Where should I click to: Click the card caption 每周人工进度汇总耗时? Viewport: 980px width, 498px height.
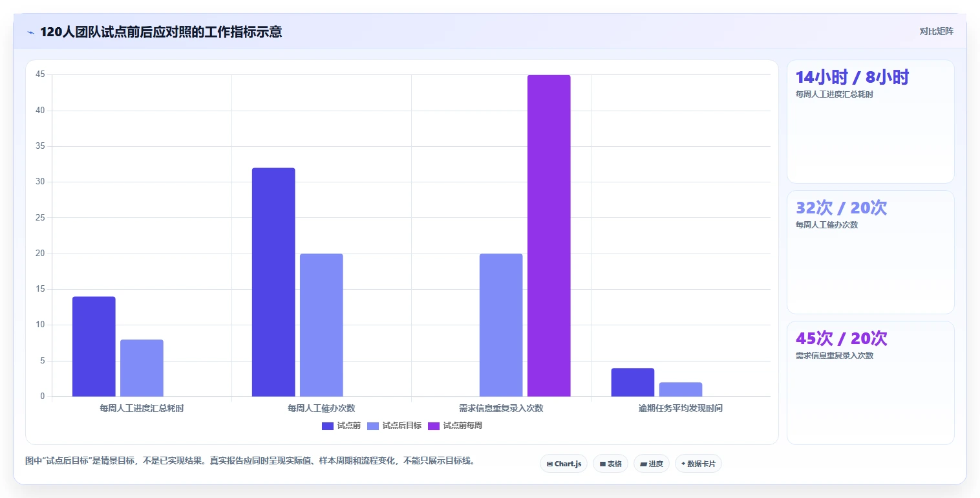(835, 94)
